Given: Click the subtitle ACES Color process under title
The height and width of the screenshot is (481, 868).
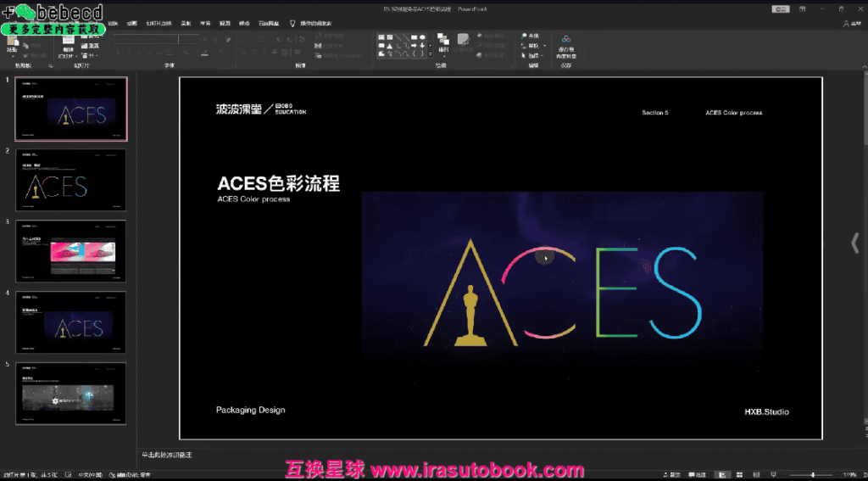Looking at the screenshot, I should click(x=253, y=199).
